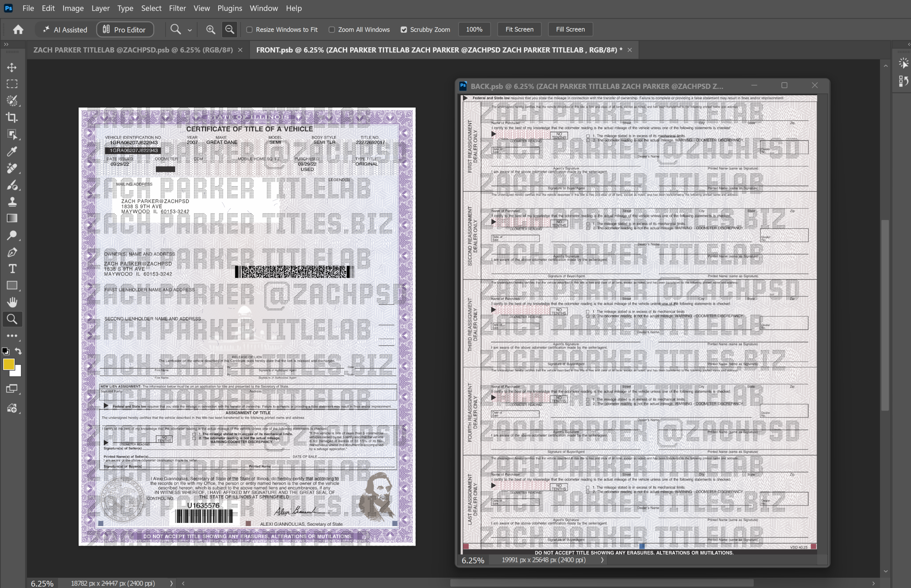
Task: Select the Hand tool
Action: pyautogui.click(x=12, y=302)
